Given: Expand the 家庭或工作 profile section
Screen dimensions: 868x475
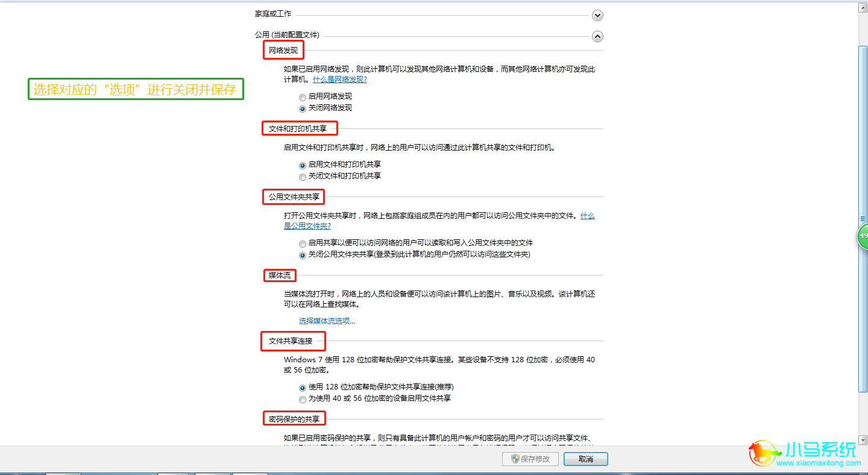Looking at the screenshot, I should point(597,16).
